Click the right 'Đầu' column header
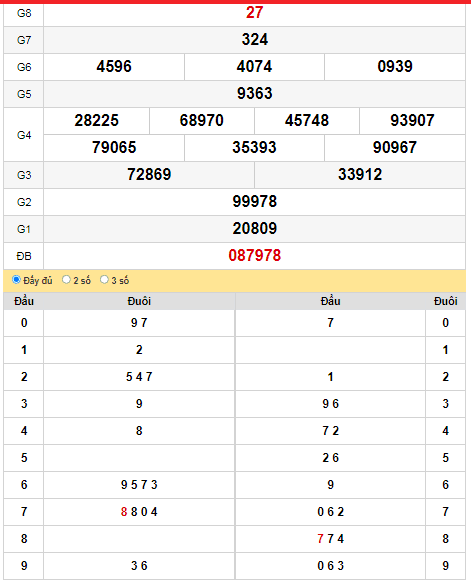The width and height of the screenshot is (471, 584). tap(330, 301)
